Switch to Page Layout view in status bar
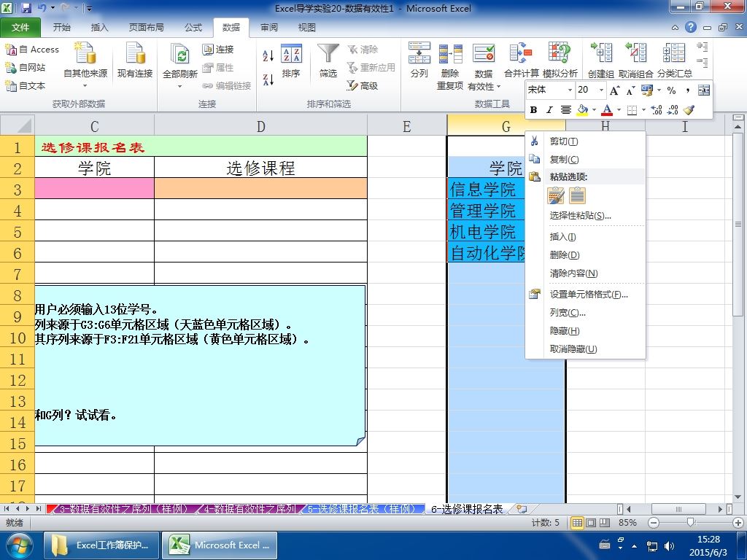 coord(591,523)
